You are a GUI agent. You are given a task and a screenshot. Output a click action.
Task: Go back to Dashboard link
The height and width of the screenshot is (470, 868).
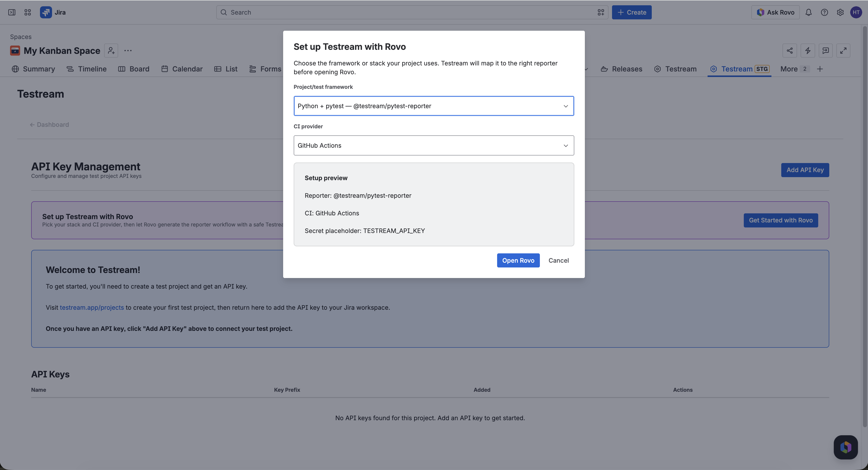click(x=49, y=125)
